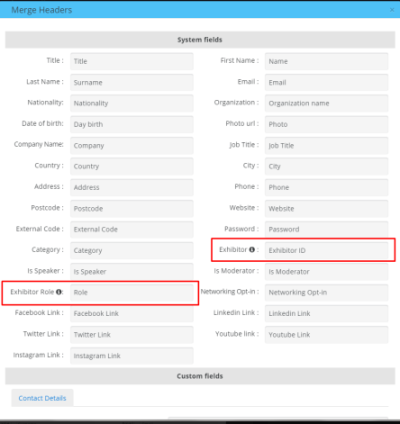Viewport: 400px width, 424px height.
Task: Click the info icon next to Exhibitor
Action: click(252, 249)
